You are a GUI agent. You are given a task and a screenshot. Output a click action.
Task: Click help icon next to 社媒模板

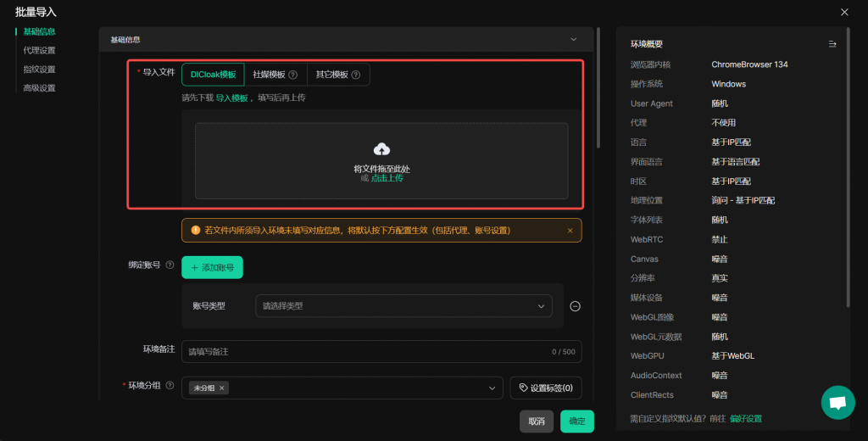click(292, 75)
